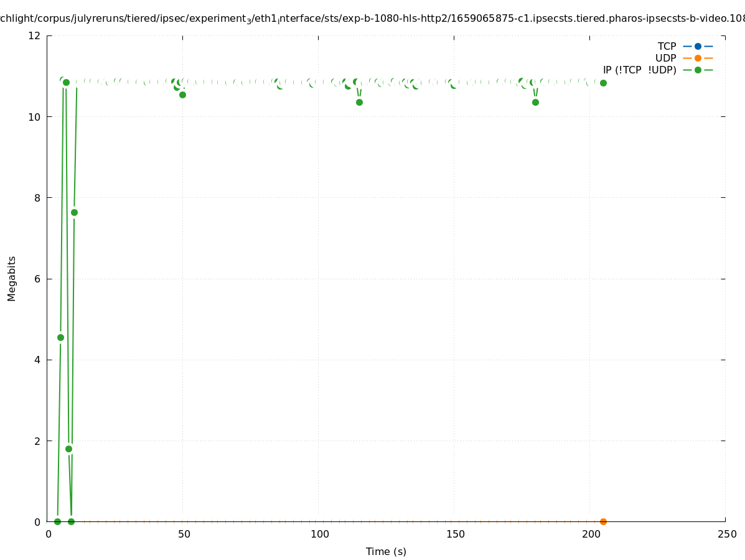Click the green data point near 7.6 Megabits
The image size is (745, 560).
[x=74, y=212]
